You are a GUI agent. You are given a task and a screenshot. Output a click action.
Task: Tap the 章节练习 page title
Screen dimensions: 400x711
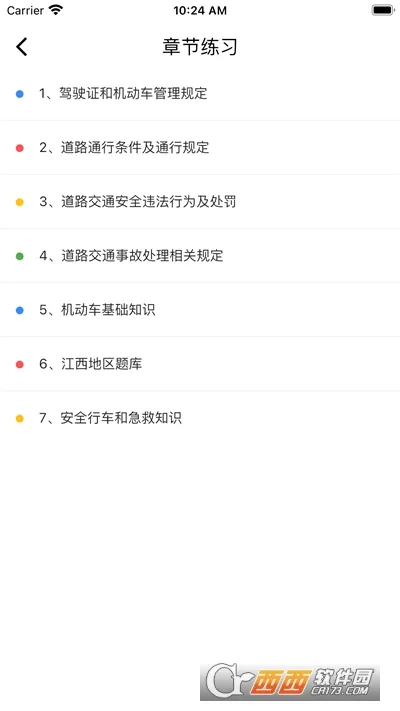(x=200, y=47)
